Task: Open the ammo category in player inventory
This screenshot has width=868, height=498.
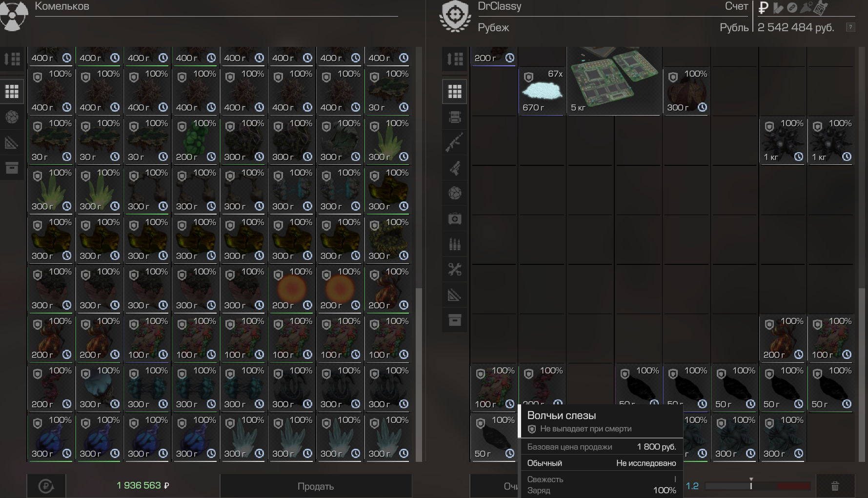Action: pos(454,244)
